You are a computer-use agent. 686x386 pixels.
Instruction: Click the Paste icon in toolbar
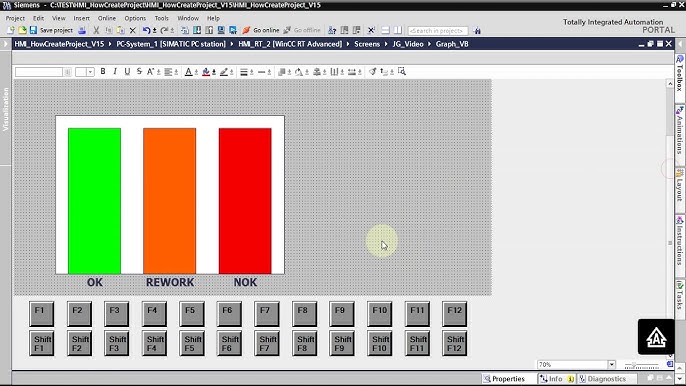[120, 30]
